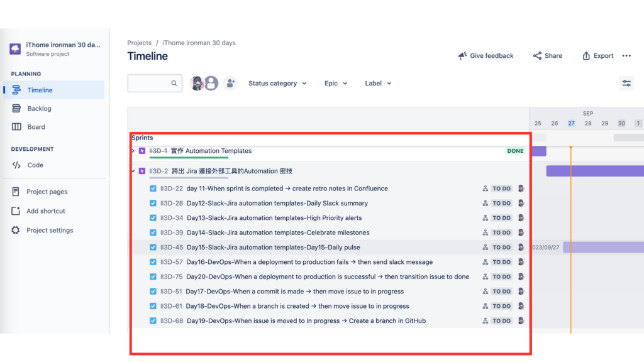The image size is (644, 362).
Task: Click the Project settings gear icon
Action: point(16,230)
